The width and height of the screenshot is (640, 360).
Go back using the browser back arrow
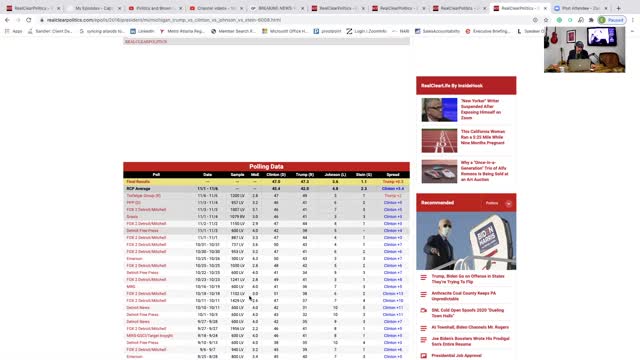coord(7,20)
